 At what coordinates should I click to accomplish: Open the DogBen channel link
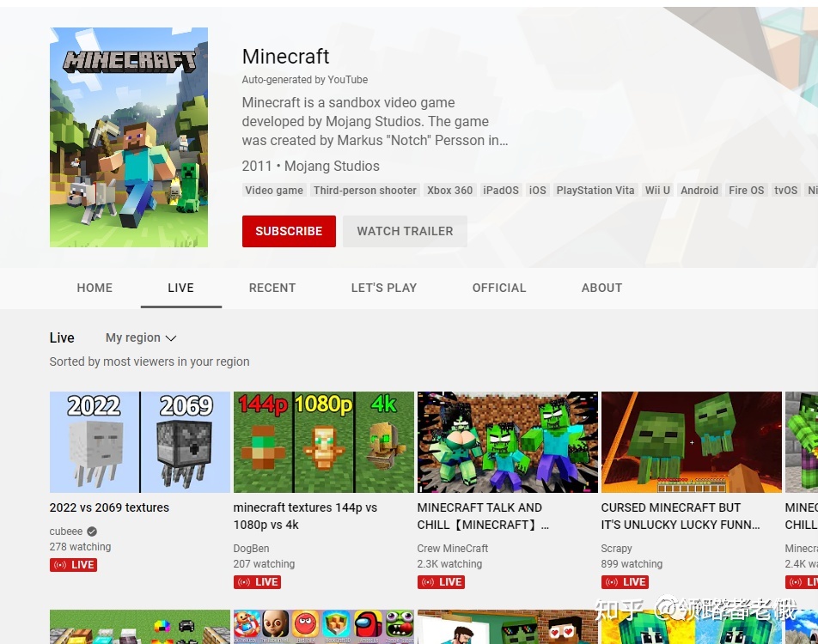pyautogui.click(x=252, y=549)
